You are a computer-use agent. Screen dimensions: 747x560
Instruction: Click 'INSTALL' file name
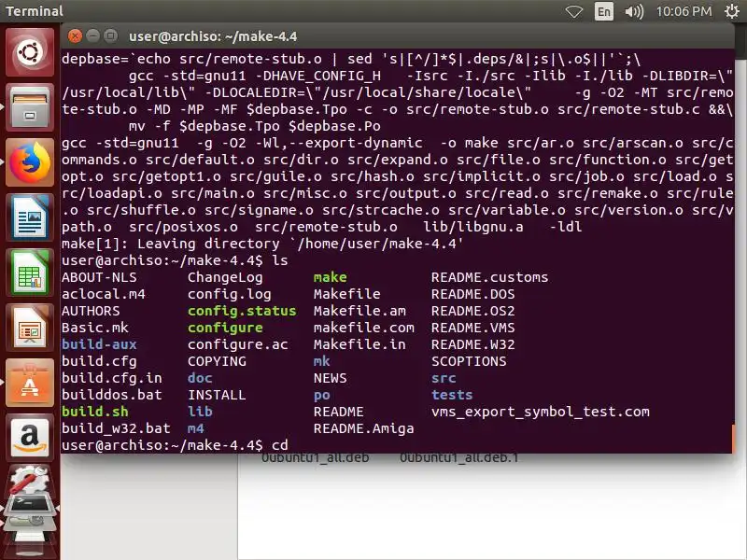tap(217, 395)
